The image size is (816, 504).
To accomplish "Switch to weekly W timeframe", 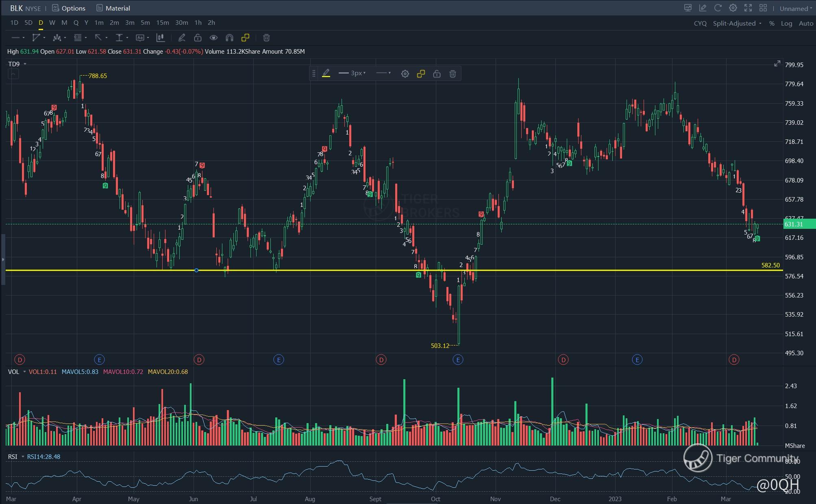I will point(52,23).
